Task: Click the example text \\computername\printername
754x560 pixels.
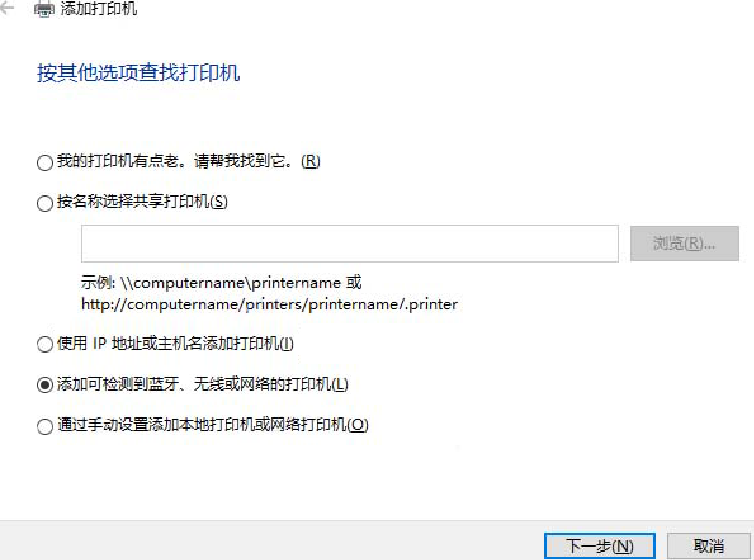Action: coord(231,283)
